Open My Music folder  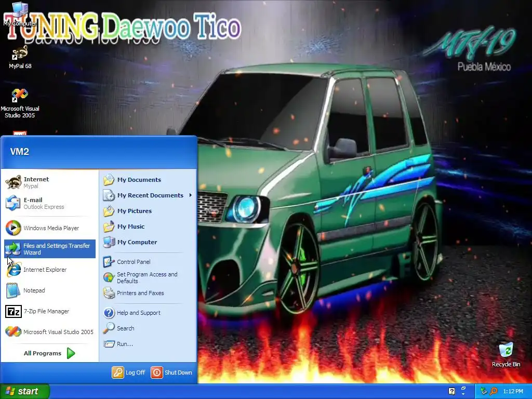click(x=148, y=227)
